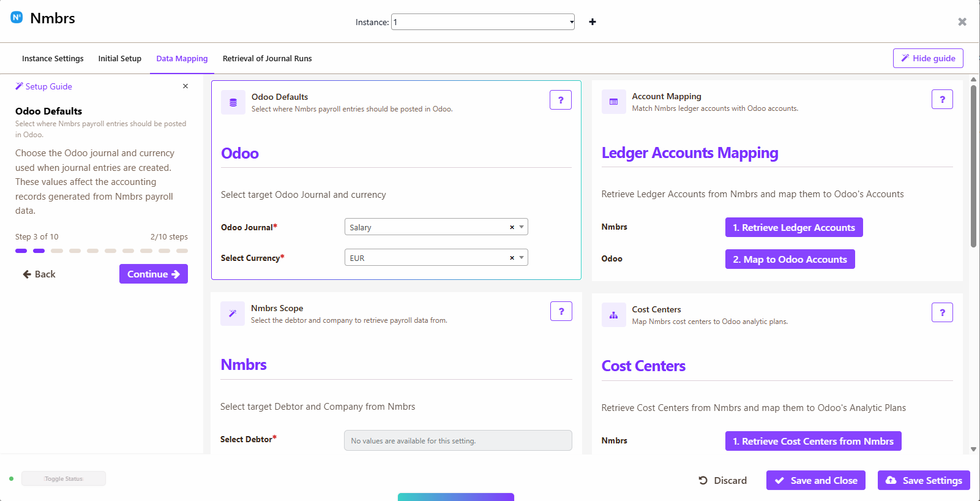
Task: Click the Nmbrs logo icon
Action: (x=17, y=17)
